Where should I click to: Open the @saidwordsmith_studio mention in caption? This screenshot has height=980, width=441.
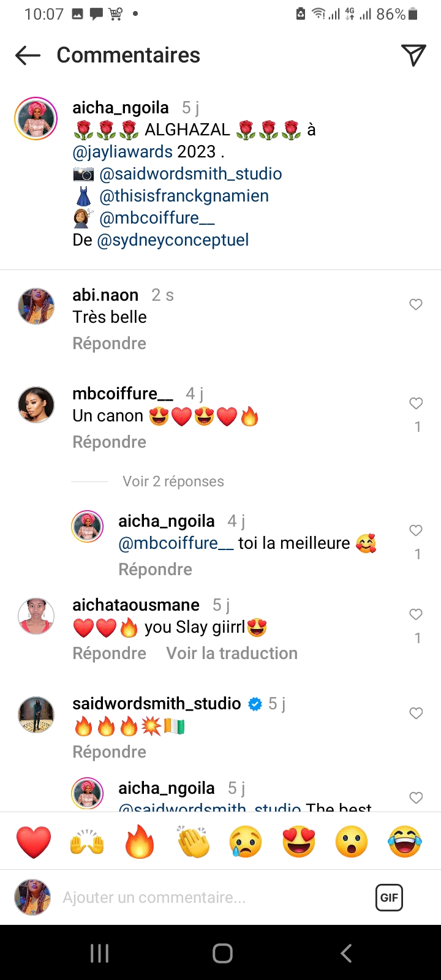coord(190,174)
